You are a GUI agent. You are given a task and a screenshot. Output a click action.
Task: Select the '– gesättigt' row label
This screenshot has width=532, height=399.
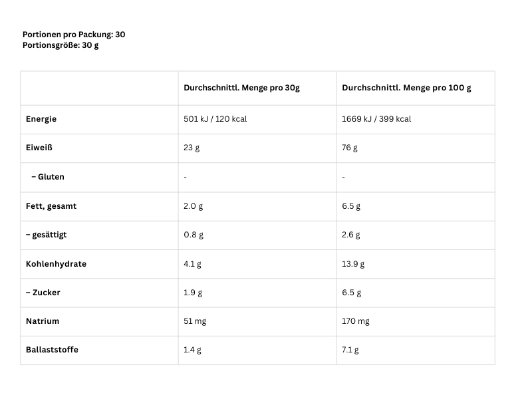[46, 235]
